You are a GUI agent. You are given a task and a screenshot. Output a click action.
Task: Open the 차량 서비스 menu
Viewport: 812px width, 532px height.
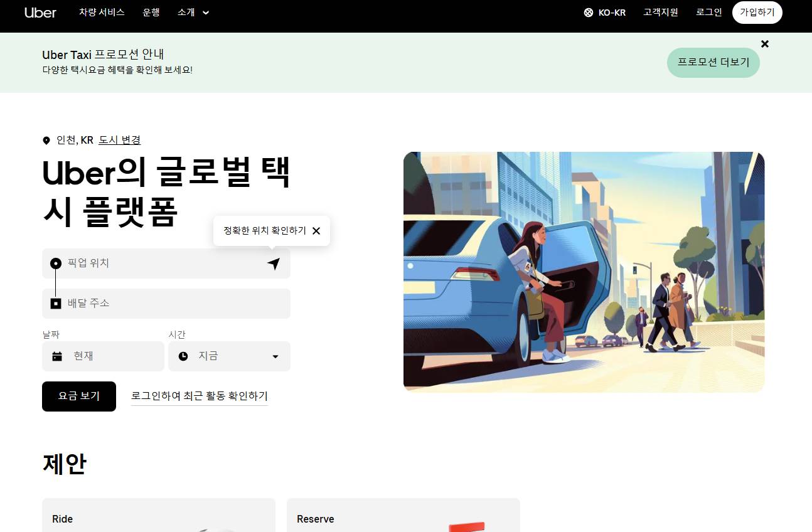102,12
